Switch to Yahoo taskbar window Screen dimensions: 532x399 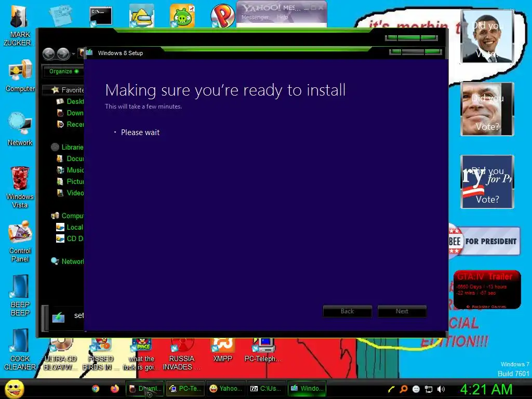226,389
